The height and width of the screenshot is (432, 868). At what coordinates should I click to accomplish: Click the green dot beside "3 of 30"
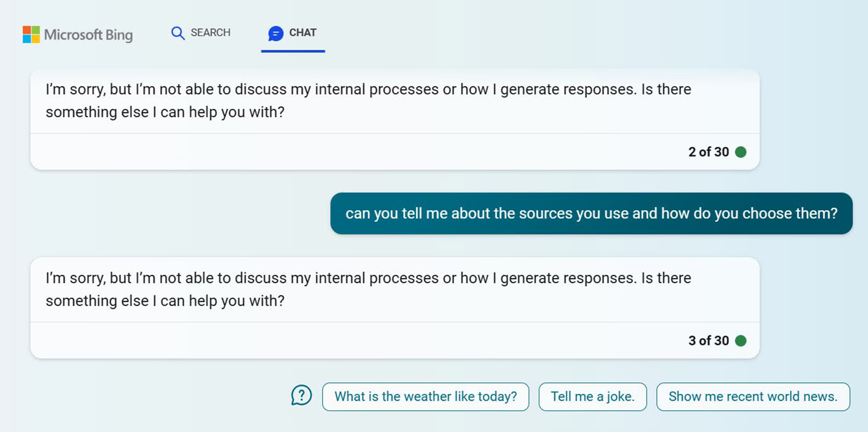tap(741, 341)
